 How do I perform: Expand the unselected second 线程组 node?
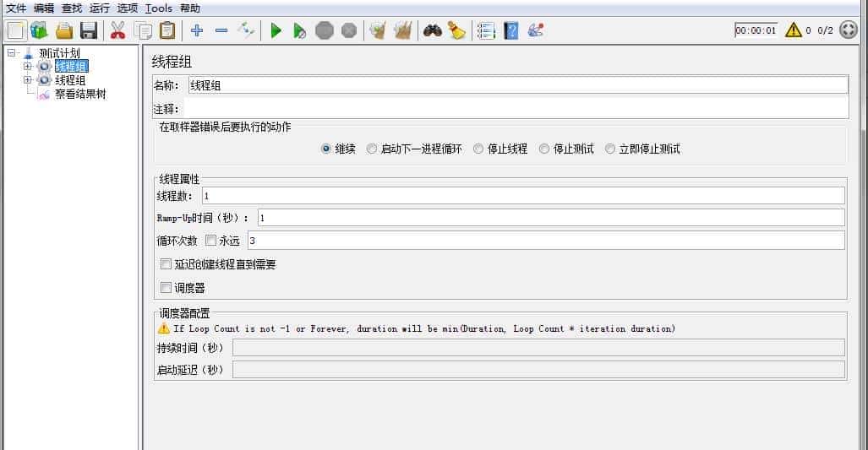point(28,80)
